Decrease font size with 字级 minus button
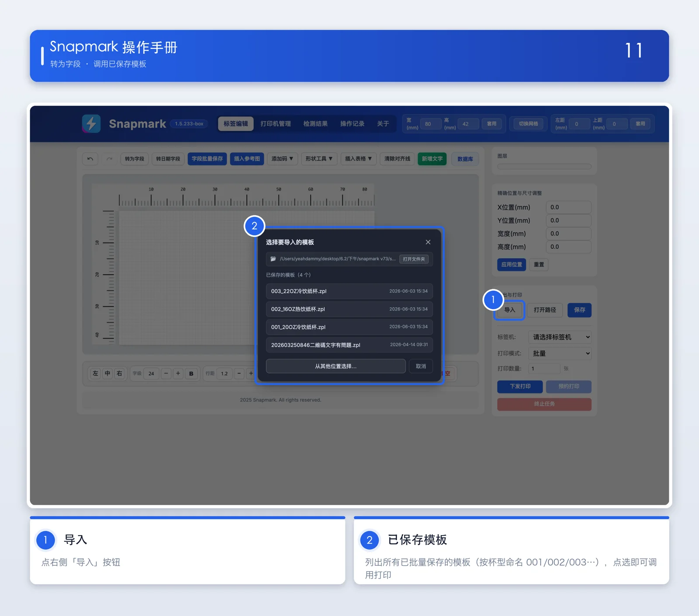 [x=166, y=374]
